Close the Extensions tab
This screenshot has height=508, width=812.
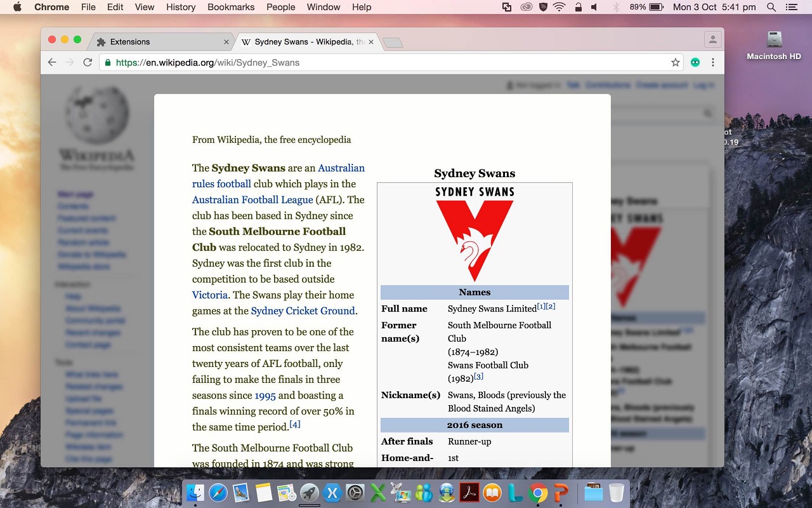click(226, 42)
